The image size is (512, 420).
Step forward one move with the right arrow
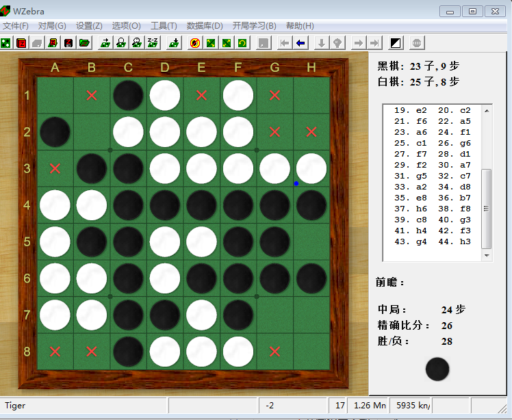coord(359,42)
